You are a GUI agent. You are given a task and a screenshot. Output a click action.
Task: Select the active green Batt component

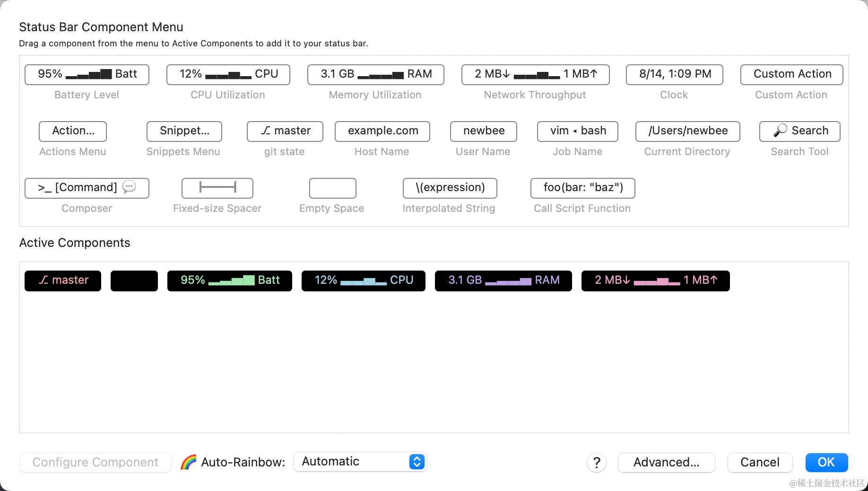(230, 281)
